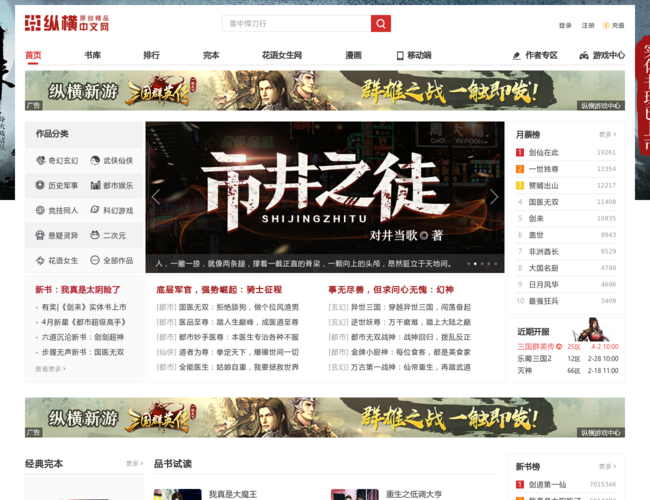
Task: Open the 完本 navigation tab
Action: (x=211, y=55)
